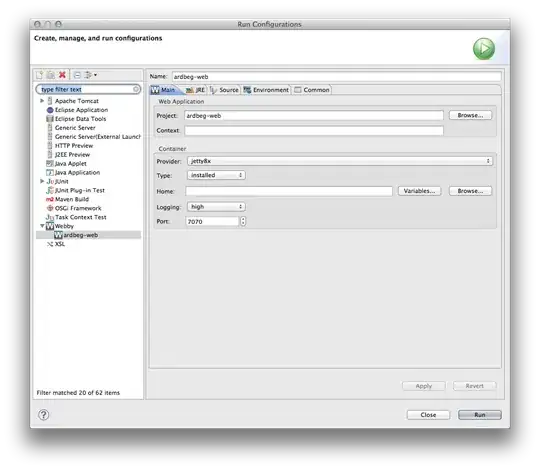Collapse the Webby tree node
The image size is (540, 470).
click(x=42, y=226)
